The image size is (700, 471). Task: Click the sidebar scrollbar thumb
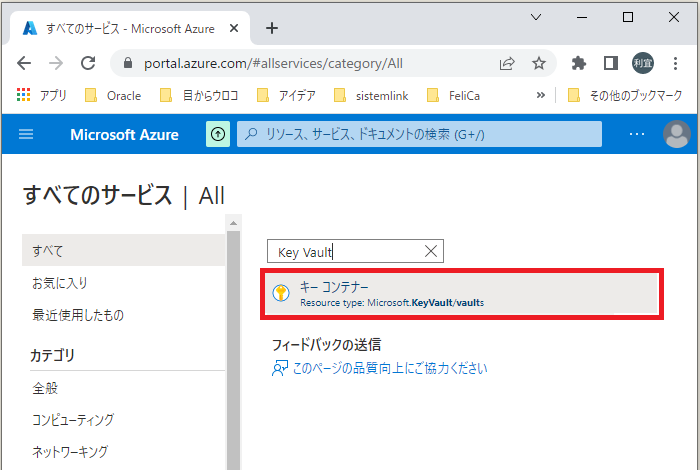233,350
